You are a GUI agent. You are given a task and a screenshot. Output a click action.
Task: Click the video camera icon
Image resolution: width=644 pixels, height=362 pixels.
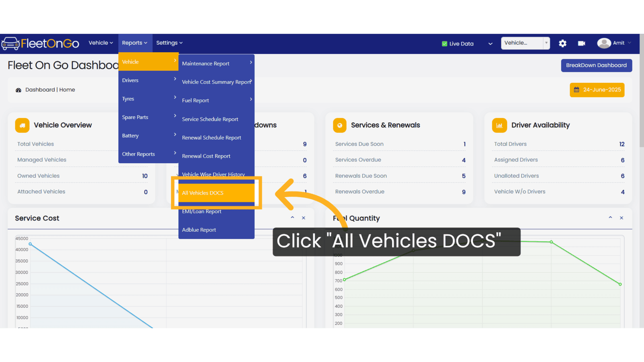click(x=582, y=43)
